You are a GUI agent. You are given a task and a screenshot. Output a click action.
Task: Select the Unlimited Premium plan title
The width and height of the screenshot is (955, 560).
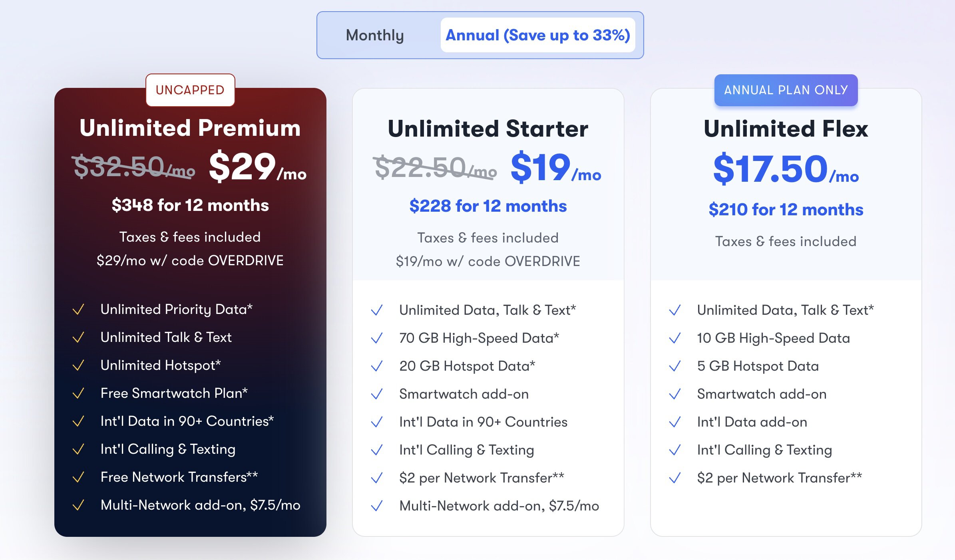click(190, 128)
